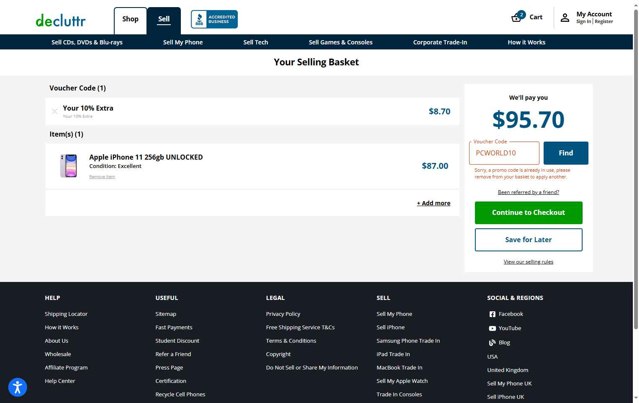The width and height of the screenshot is (639, 403).
Task: Click the Blog icon in footer
Action: pyautogui.click(x=492, y=343)
